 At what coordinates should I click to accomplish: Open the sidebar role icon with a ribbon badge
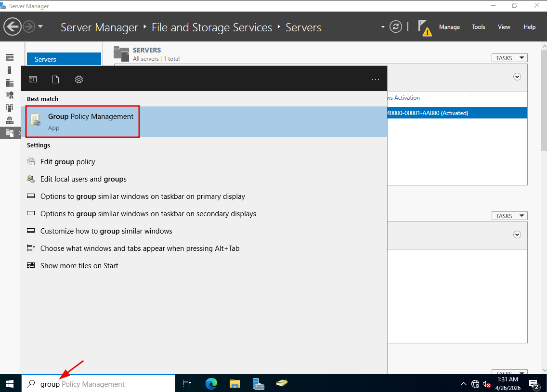[10, 95]
